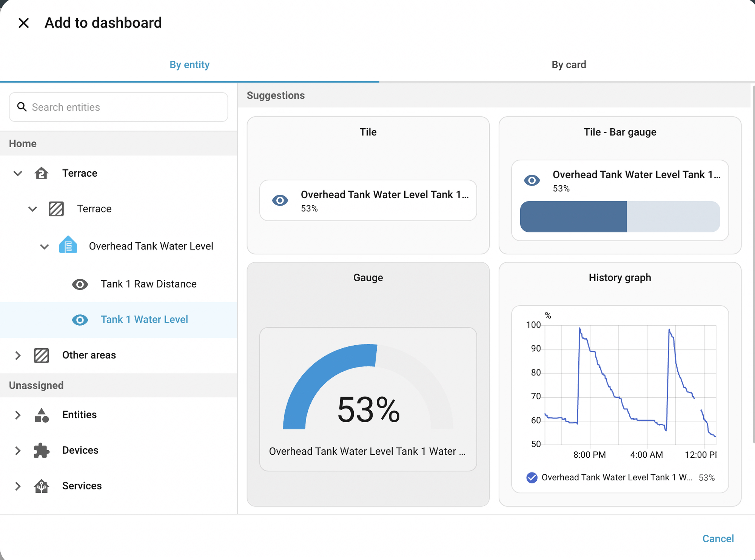The width and height of the screenshot is (755, 560).
Task: Choose the History graph card suggestion
Action: pyautogui.click(x=620, y=384)
